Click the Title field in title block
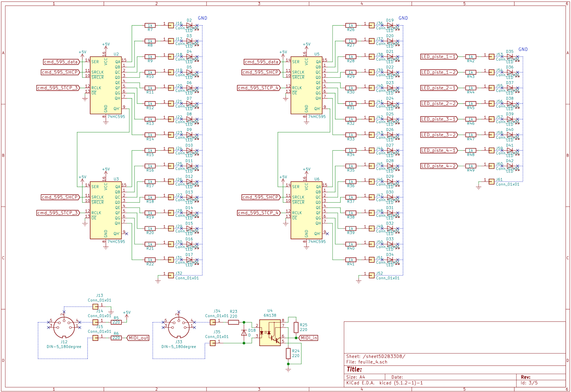571x392 pixels. tap(354, 369)
